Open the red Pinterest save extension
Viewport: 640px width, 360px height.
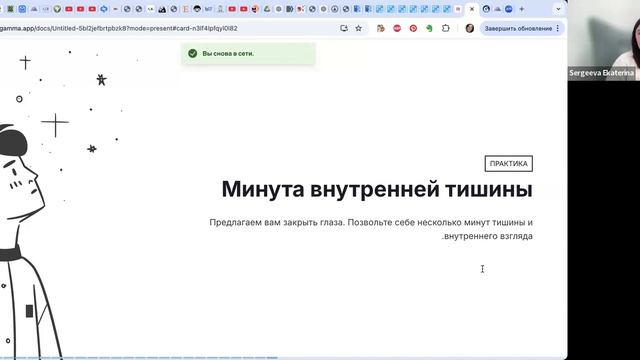[x=413, y=28]
